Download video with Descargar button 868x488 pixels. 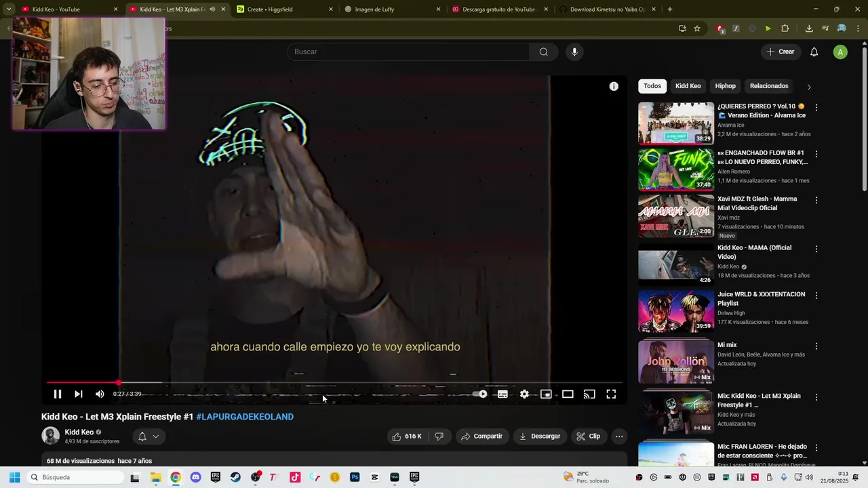540,436
